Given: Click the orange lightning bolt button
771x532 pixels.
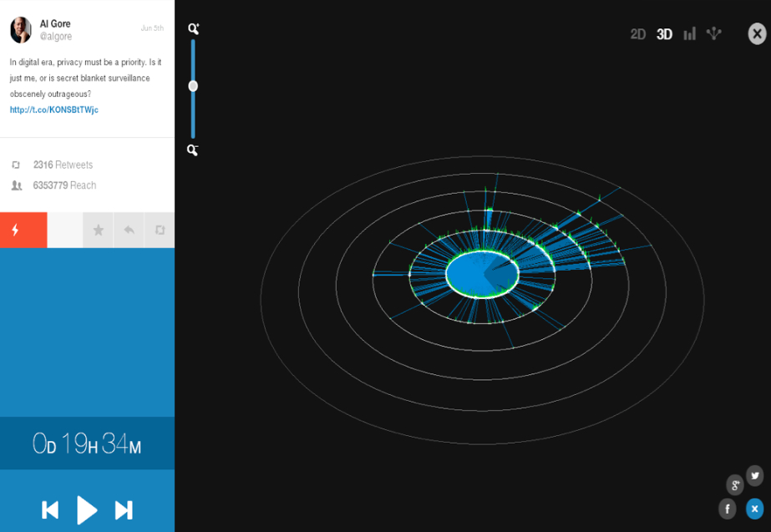Looking at the screenshot, I should 16,231.
